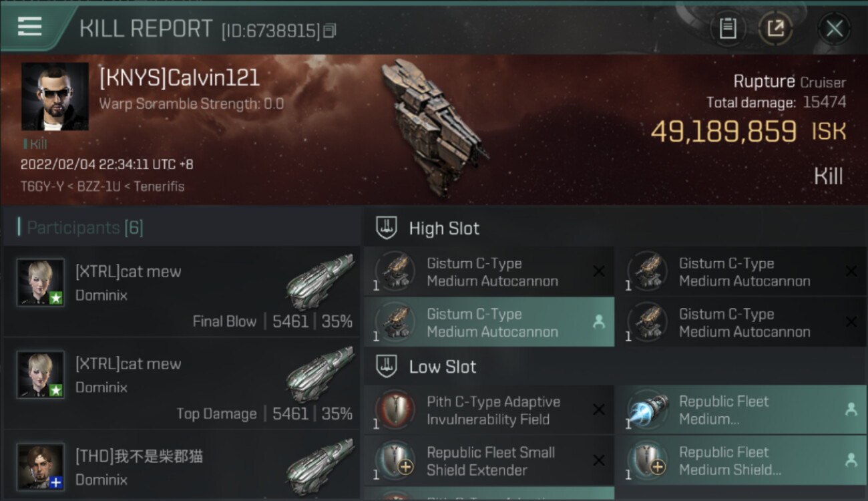View Calvin121 pilot portrait

(x=55, y=96)
